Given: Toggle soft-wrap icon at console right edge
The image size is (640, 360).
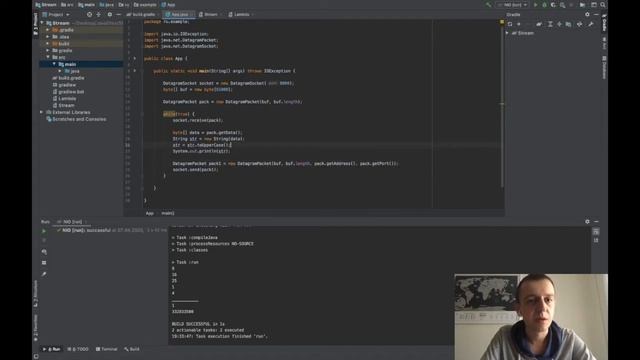Looking at the screenshot, I should click(x=596, y=231).
